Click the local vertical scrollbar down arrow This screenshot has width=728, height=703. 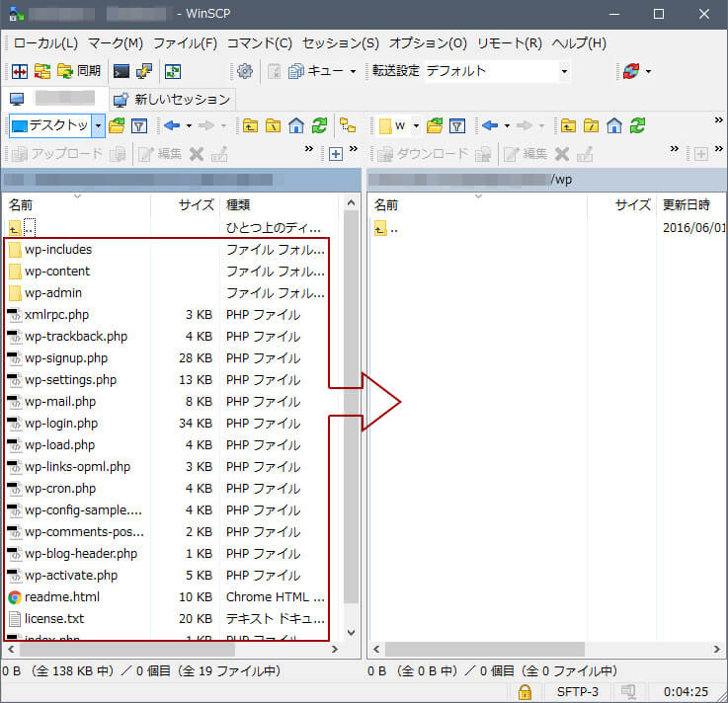coord(351,633)
